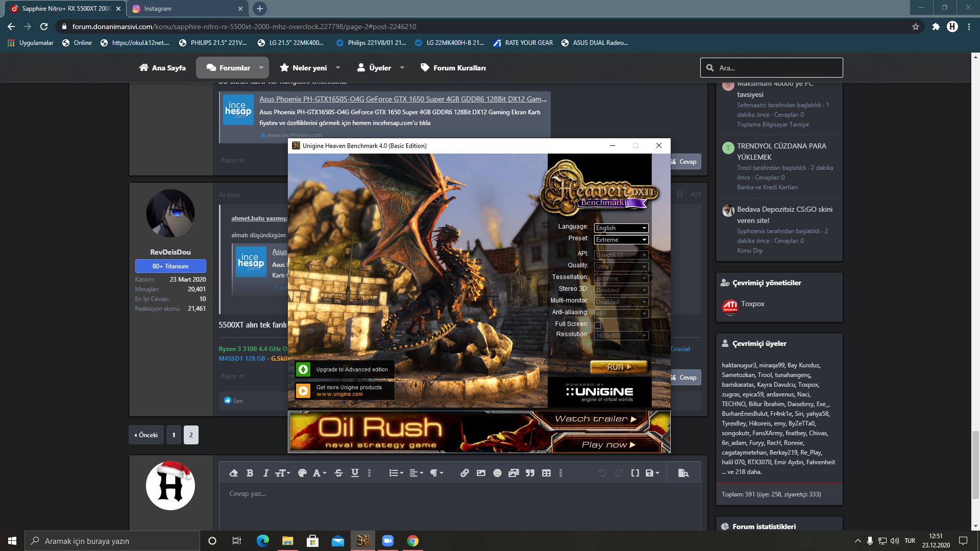
Task: Open Microsoft Edge from the taskbar
Action: (x=263, y=541)
